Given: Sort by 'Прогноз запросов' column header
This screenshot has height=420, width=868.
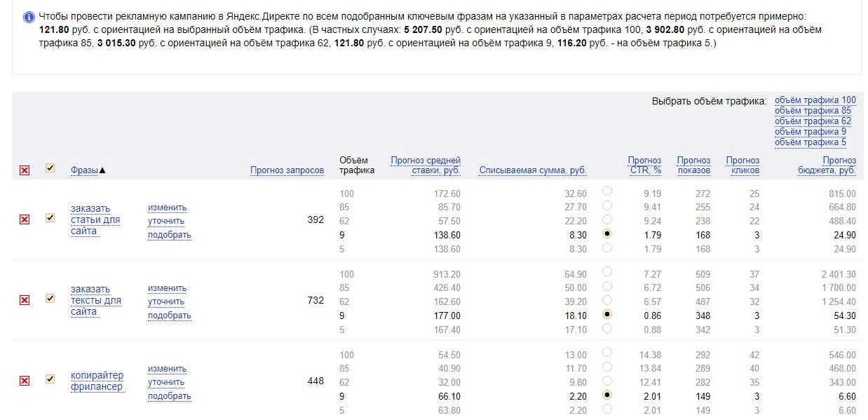Looking at the screenshot, I should [x=287, y=170].
